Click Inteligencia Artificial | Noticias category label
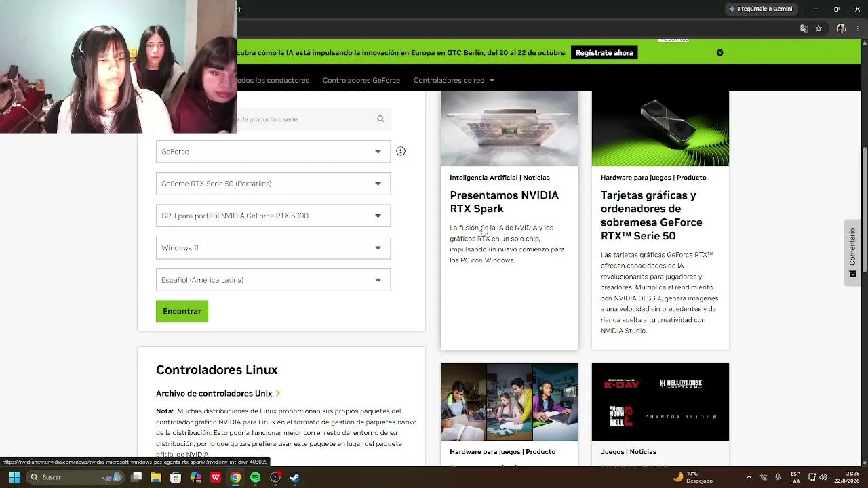The height and width of the screenshot is (488, 868). 500,178
